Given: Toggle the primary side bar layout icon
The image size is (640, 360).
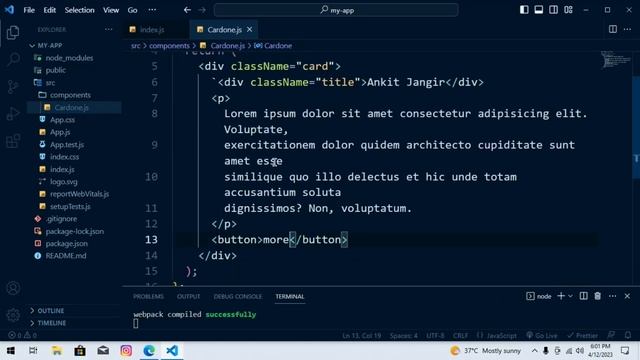Looking at the screenshot, I should 524,10.
